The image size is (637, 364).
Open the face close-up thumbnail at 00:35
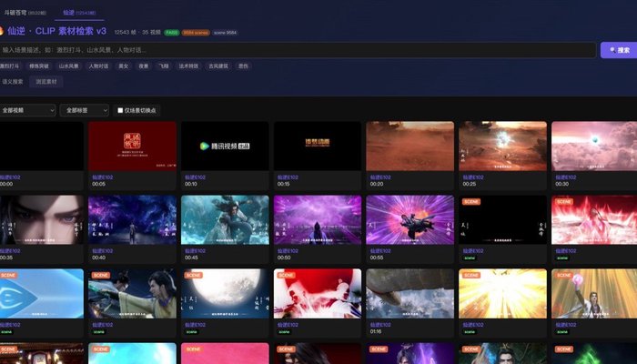[42, 220]
